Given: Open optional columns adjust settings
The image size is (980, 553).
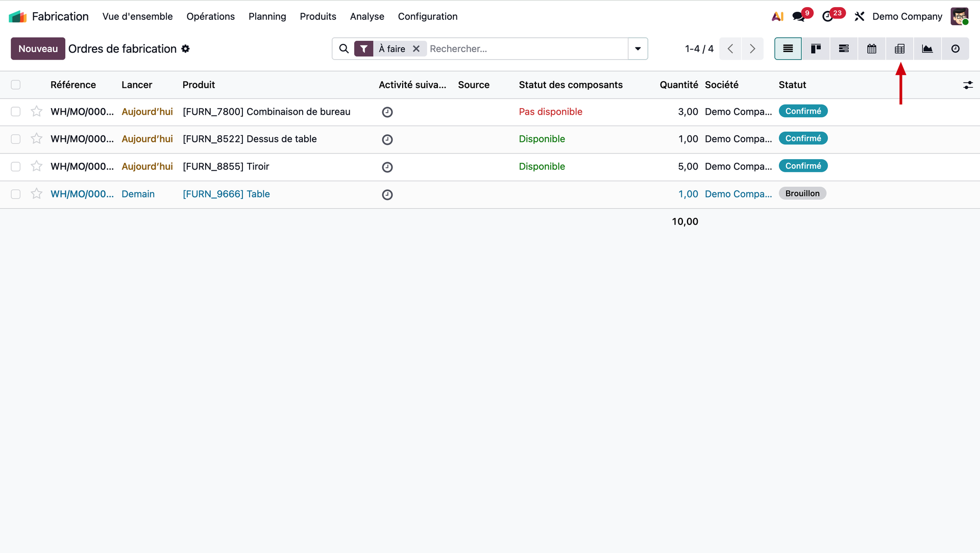Looking at the screenshot, I should click(968, 85).
